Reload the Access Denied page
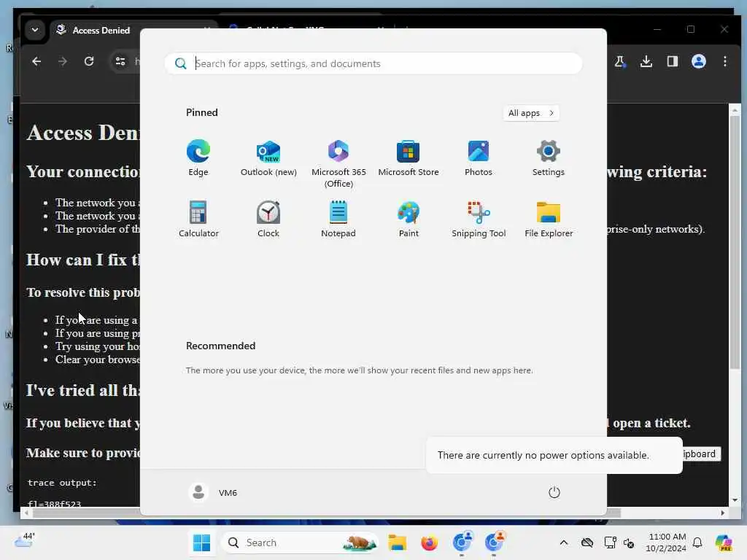The width and height of the screenshot is (747, 560). (88, 61)
